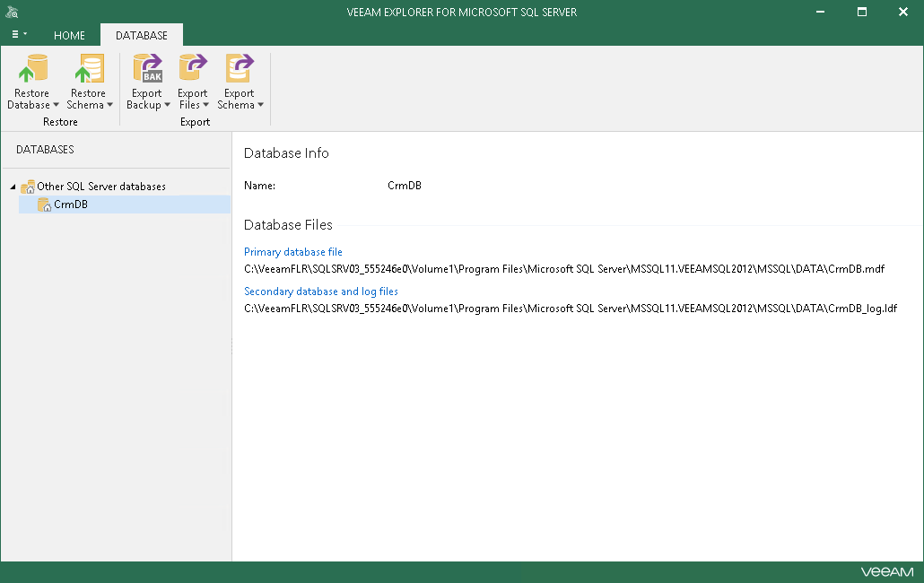This screenshot has height=583, width=924.
Task: Switch to the HOME tab
Action: 70,35
